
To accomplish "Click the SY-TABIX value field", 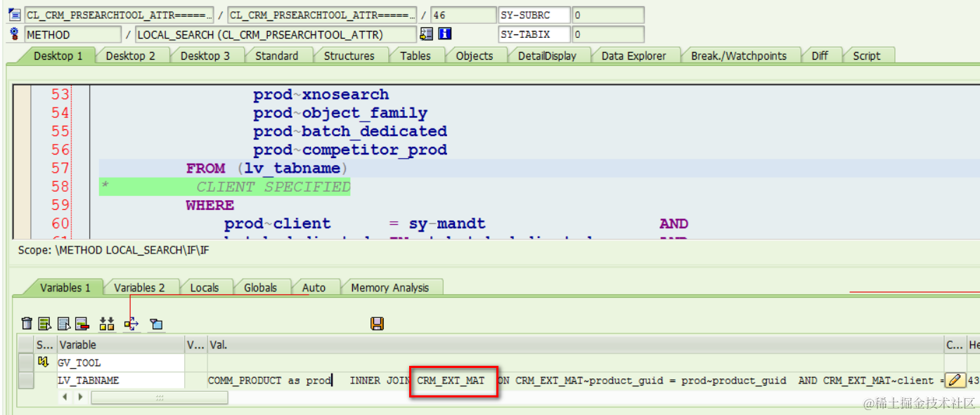I will [x=608, y=34].
